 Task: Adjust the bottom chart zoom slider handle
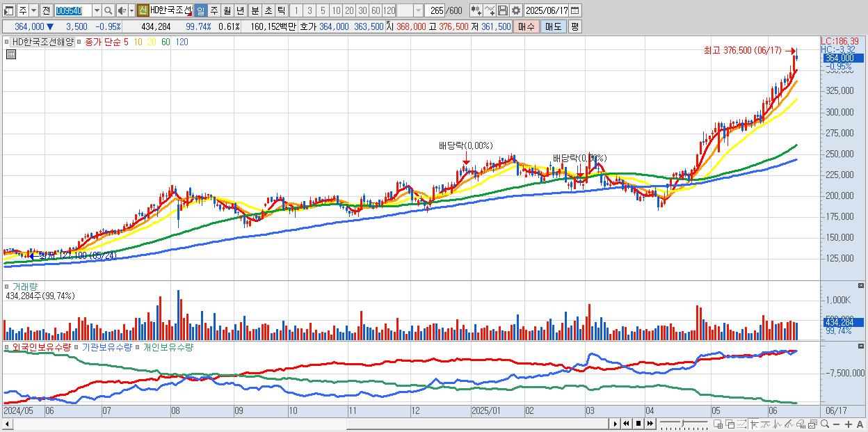(683, 423)
